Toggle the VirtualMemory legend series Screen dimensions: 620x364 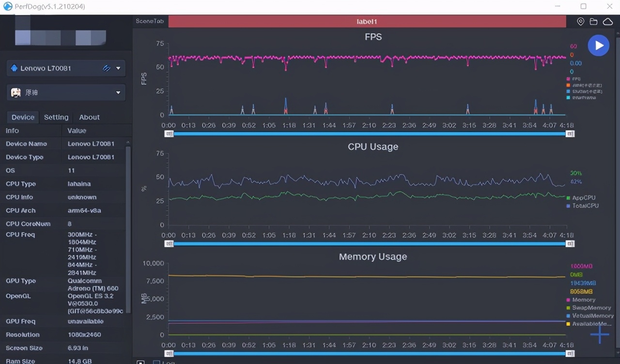pos(590,316)
